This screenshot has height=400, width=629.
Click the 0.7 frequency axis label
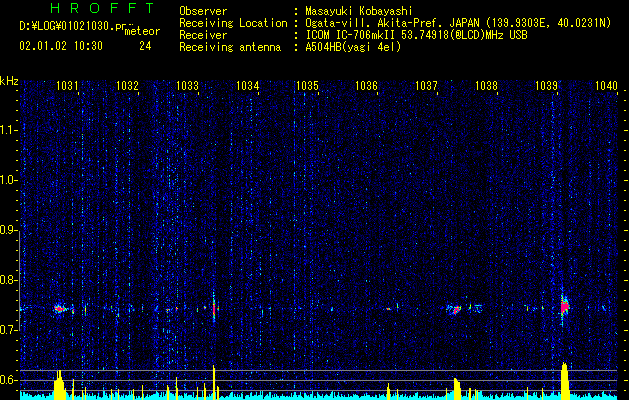(x=8, y=330)
